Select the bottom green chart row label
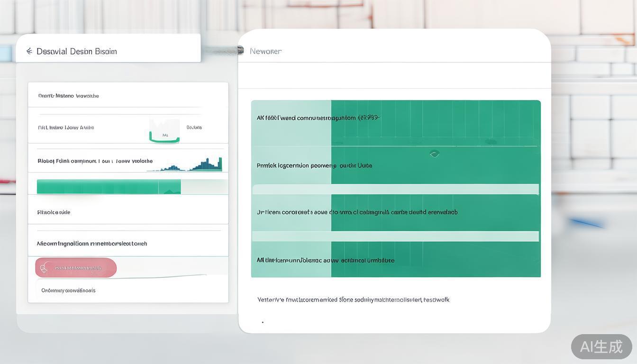This screenshot has height=364, width=637. [x=325, y=260]
